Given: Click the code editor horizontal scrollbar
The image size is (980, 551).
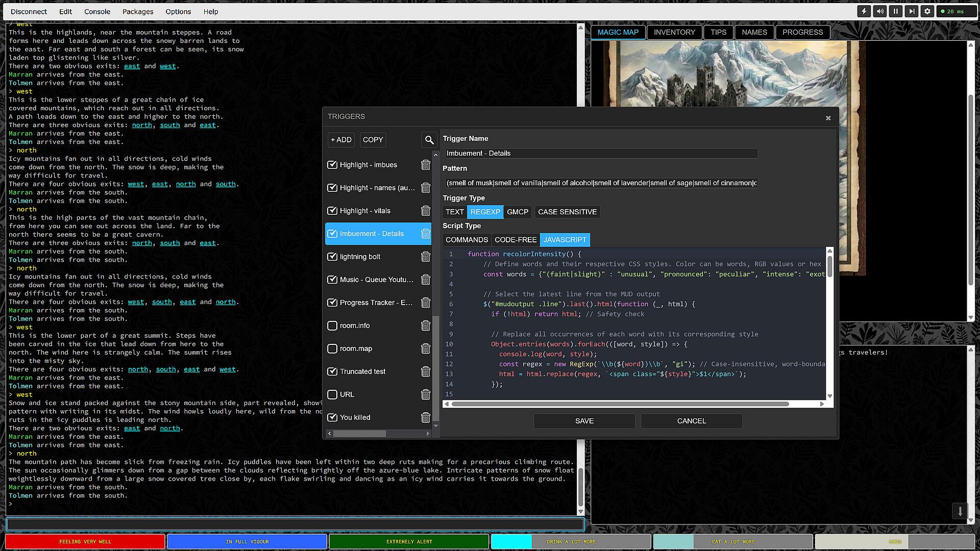Looking at the screenshot, I should coord(620,404).
